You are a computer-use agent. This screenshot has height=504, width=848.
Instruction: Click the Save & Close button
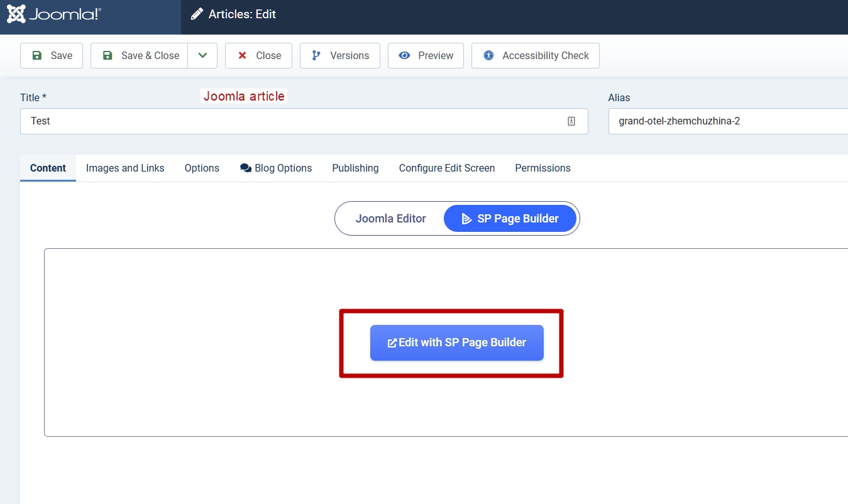pos(140,55)
